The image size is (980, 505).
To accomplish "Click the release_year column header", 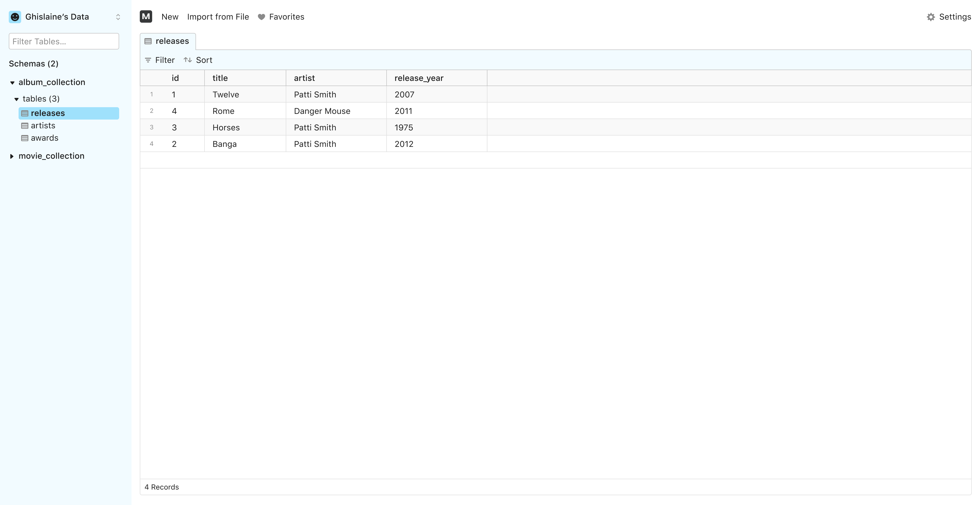I will point(437,78).
